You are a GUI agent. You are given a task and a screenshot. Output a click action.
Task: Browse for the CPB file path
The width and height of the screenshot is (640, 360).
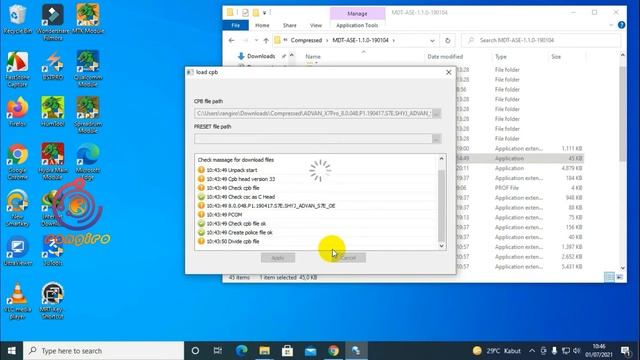pyautogui.click(x=436, y=113)
